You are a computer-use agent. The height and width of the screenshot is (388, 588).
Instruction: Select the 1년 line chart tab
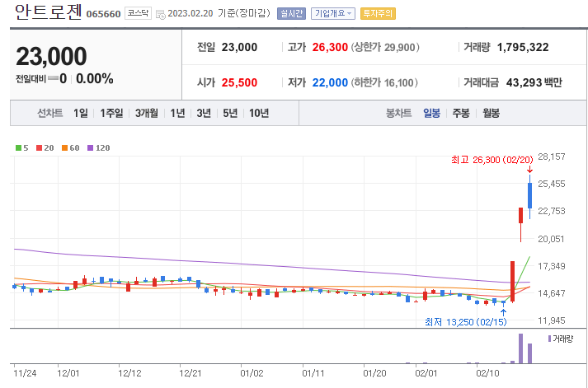tap(178, 113)
